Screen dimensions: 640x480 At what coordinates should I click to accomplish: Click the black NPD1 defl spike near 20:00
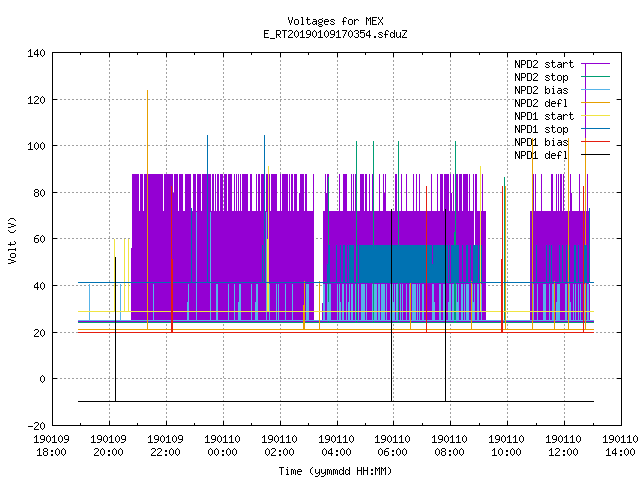[x=116, y=327]
